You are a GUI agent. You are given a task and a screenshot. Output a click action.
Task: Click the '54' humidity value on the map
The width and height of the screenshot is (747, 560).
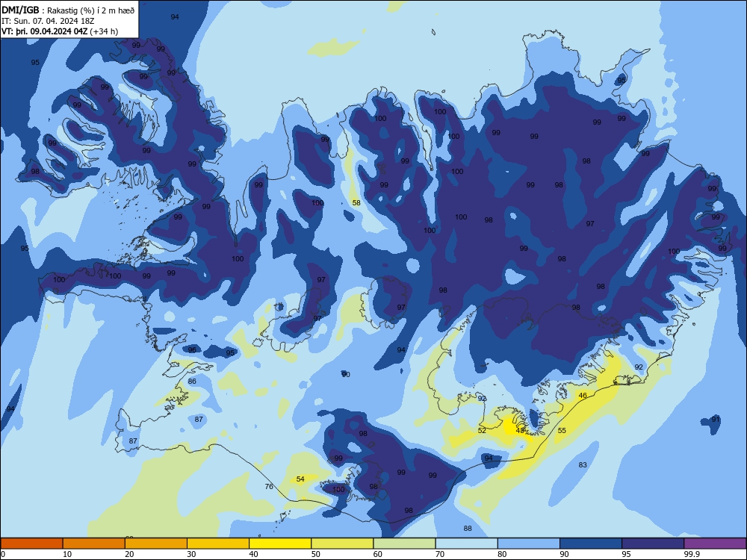point(300,479)
